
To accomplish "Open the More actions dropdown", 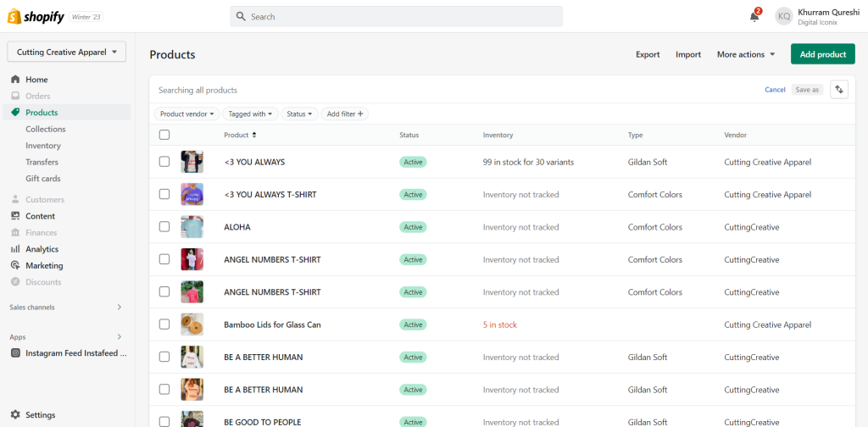I will pyautogui.click(x=746, y=54).
